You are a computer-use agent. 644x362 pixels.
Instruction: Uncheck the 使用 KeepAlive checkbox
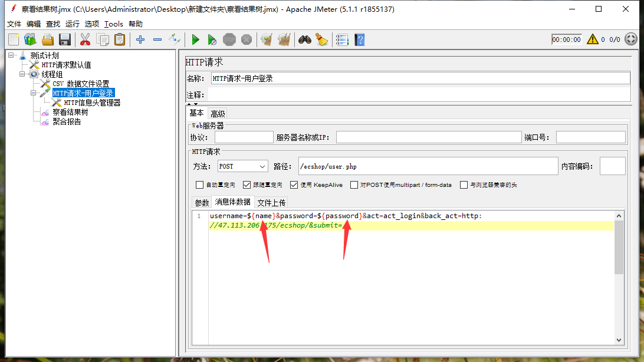point(294,185)
